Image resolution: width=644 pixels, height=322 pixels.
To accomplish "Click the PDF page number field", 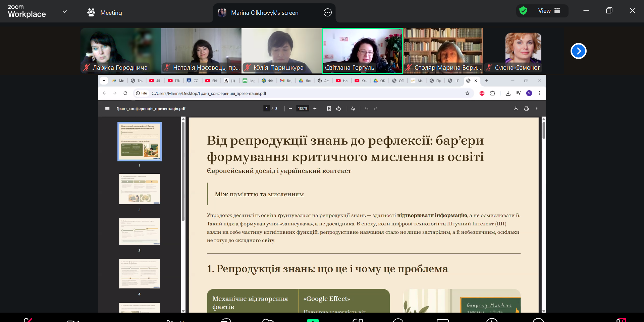I will coord(267,109).
